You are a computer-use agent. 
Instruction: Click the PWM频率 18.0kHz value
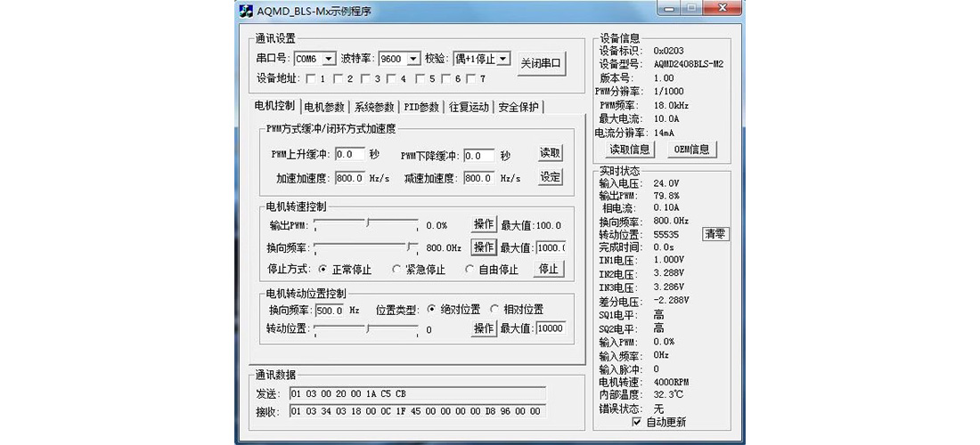[x=671, y=106]
